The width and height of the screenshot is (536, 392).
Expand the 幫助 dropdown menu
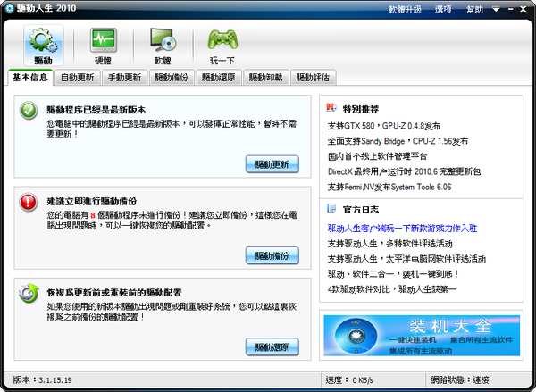point(479,9)
